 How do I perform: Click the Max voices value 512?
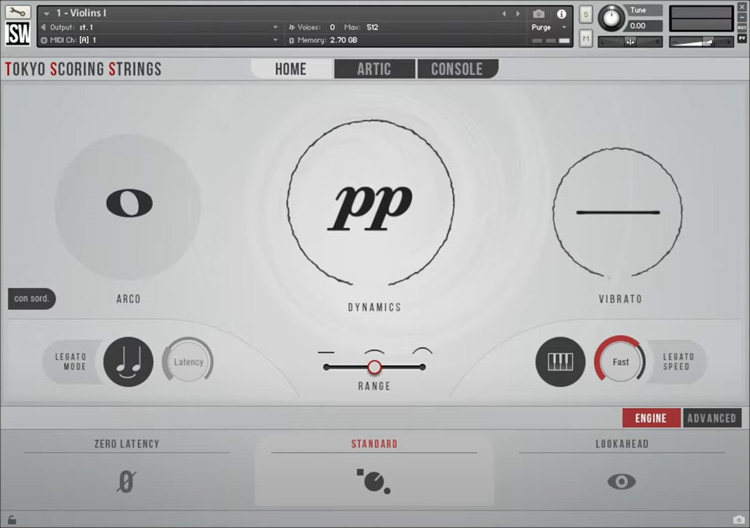pyautogui.click(x=372, y=27)
